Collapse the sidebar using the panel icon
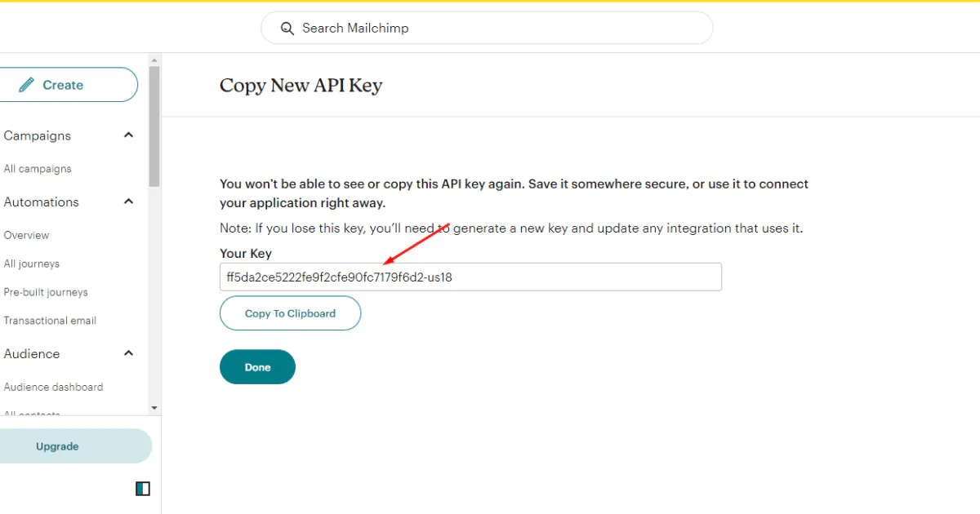Screen dimensions: 980x514 [x=142, y=488]
